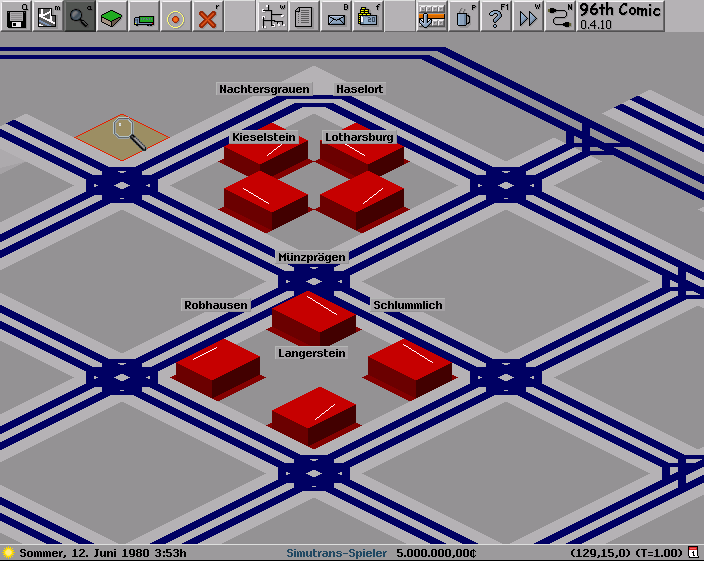Open the green terrain landscape tool
Screen dimensions: 704x561
(x=112, y=16)
